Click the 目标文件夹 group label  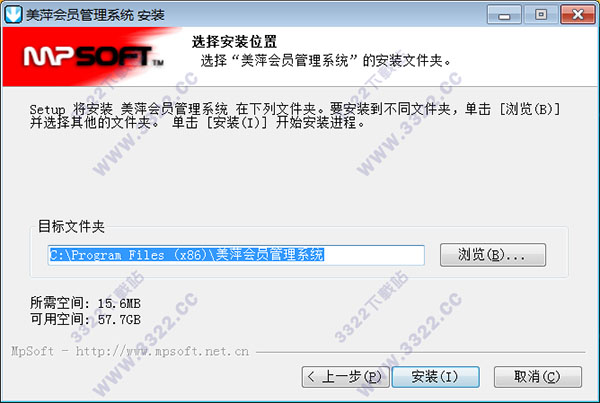[x=71, y=227]
